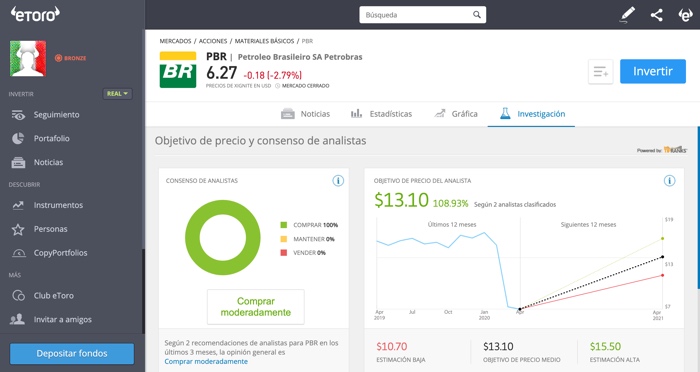700x372 pixels.
Task: Open Personas in the sidebar
Action: 50,229
